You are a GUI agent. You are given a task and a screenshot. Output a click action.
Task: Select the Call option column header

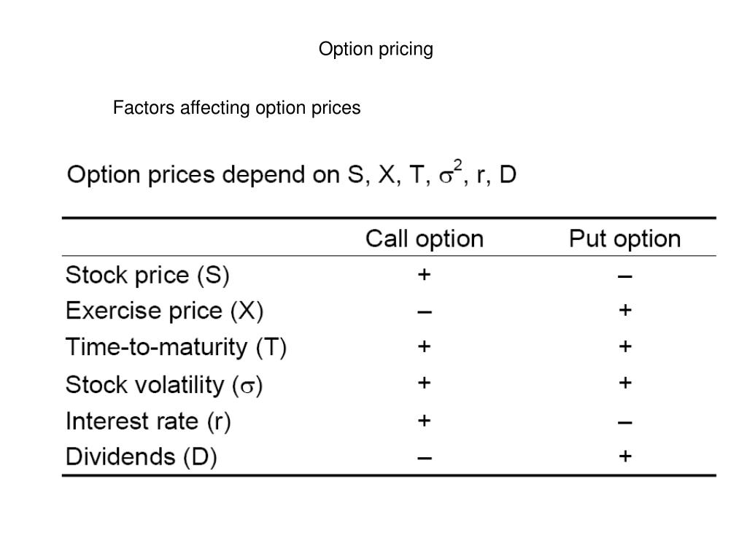pos(425,238)
